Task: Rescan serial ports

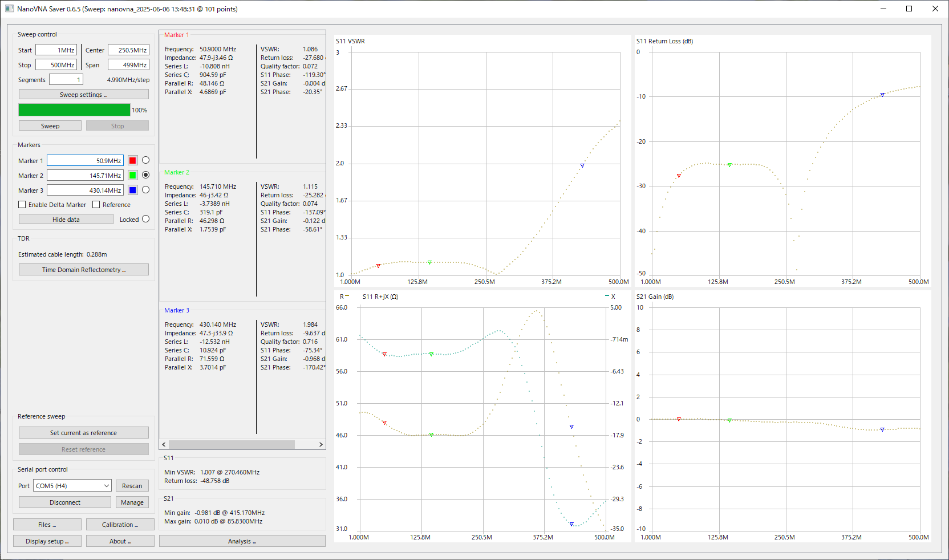Action: (x=132, y=486)
